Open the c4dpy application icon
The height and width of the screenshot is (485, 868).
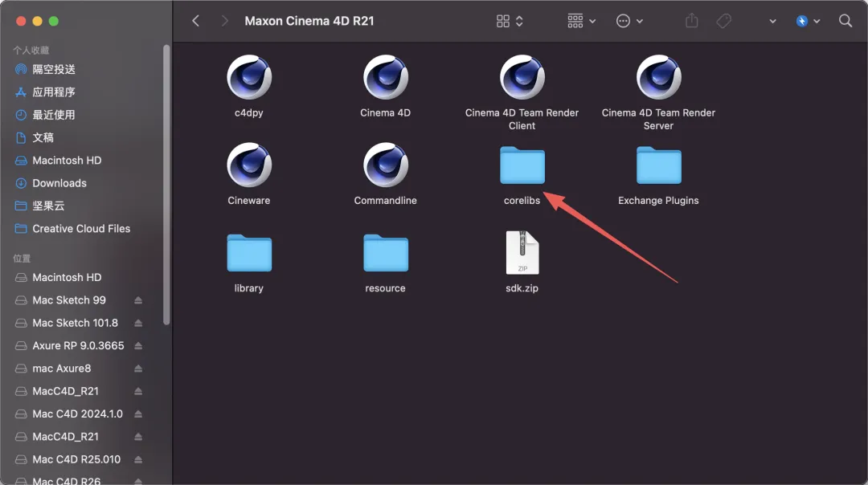tap(249, 77)
